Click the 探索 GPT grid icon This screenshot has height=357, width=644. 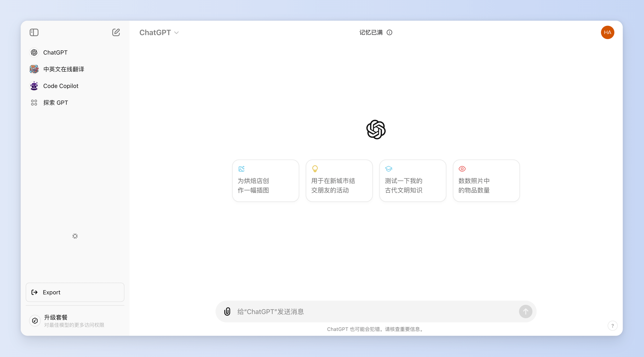pos(34,103)
